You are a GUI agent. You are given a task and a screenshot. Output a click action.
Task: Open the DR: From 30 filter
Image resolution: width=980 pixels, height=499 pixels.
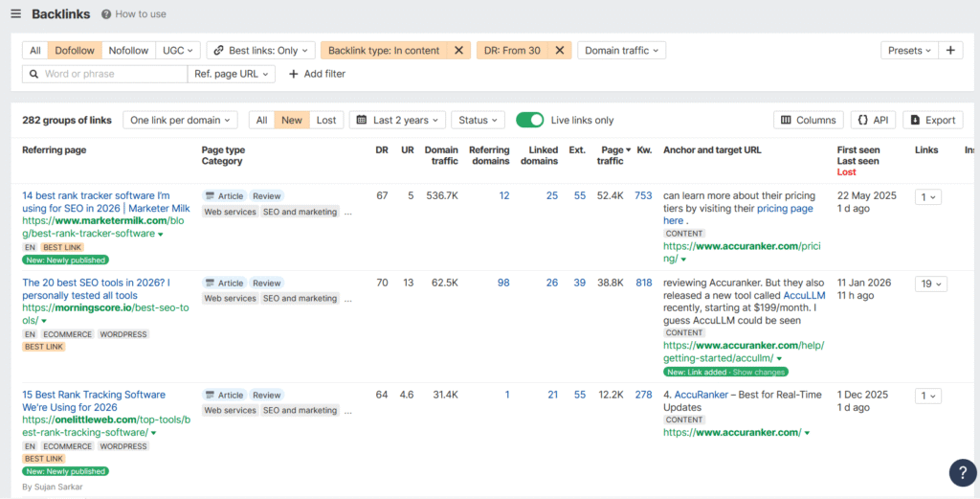tap(513, 51)
